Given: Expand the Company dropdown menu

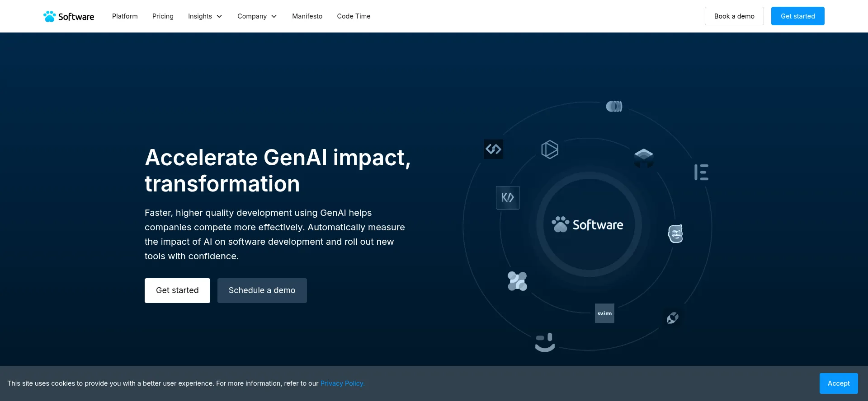Looking at the screenshot, I should pos(257,16).
